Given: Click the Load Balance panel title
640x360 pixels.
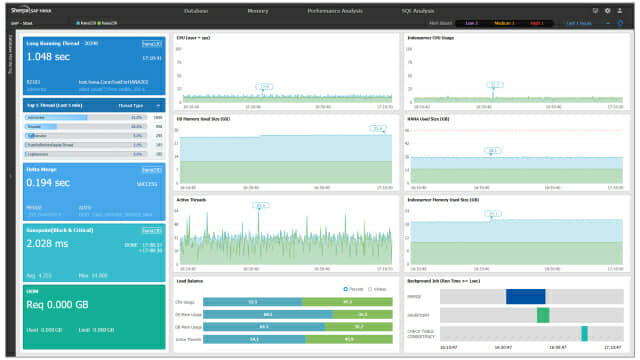Looking at the screenshot, I should 189,281.
